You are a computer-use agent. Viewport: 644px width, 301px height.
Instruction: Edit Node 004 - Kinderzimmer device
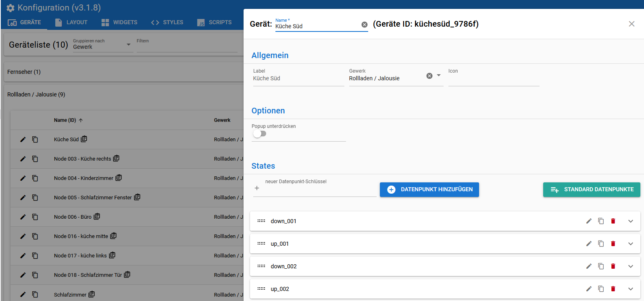[x=23, y=178]
